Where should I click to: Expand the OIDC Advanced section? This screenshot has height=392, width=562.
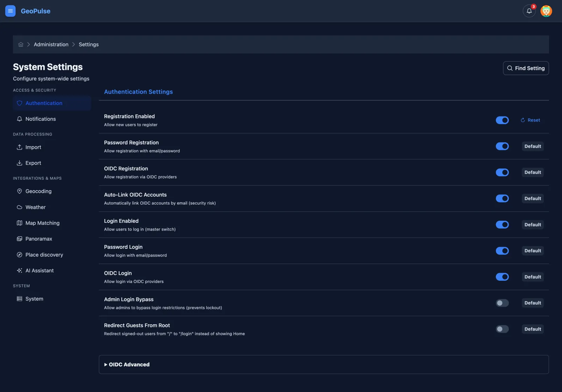[x=324, y=365]
